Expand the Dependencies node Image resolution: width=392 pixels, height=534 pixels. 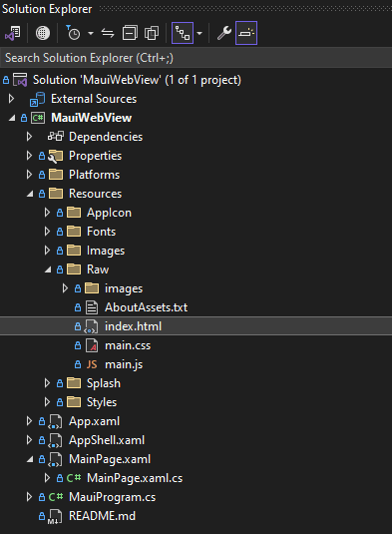click(29, 137)
